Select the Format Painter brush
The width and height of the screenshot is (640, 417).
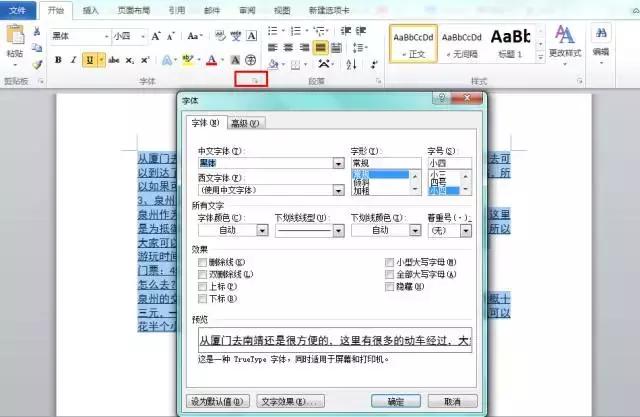click(37, 64)
